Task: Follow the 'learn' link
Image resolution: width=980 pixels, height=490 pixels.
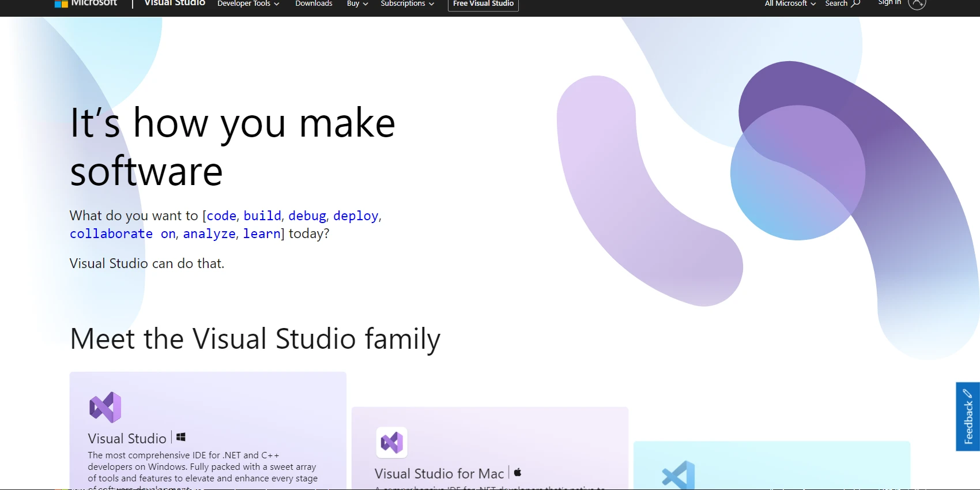Action: (262, 233)
